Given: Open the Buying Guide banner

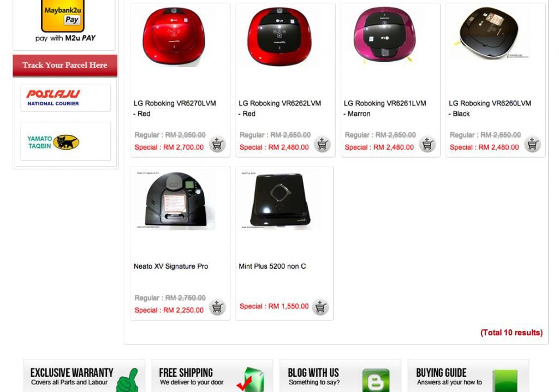Looking at the screenshot, I should point(468,376).
